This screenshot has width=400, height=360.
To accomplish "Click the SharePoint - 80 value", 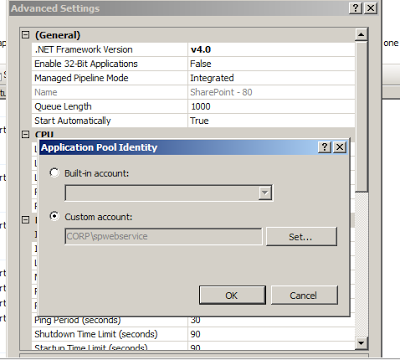I will pyautogui.click(x=221, y=92).
